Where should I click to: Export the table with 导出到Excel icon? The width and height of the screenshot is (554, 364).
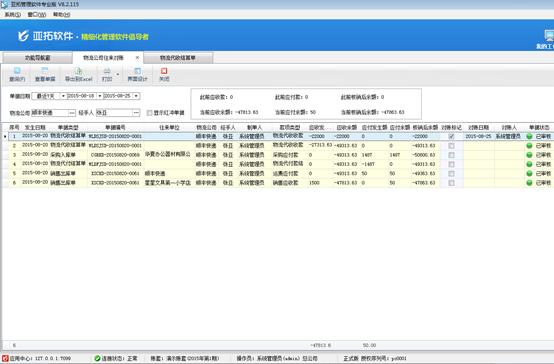[78, 71]
